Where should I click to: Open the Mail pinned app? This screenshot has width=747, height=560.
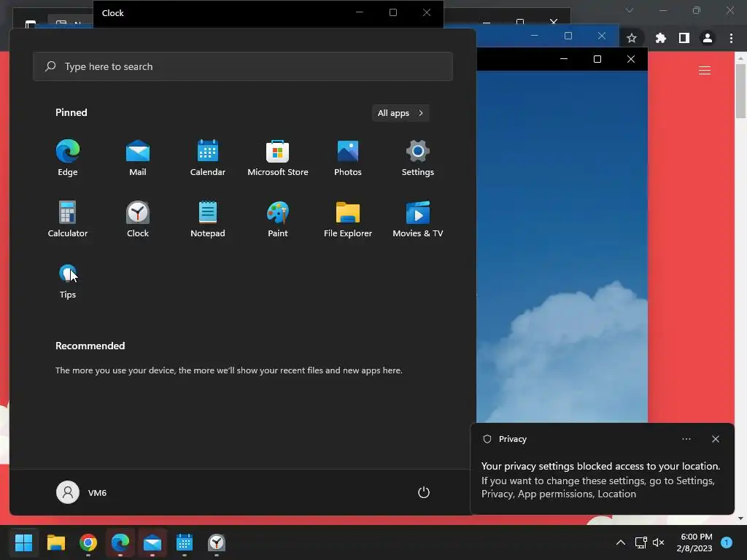click(138, 158)
